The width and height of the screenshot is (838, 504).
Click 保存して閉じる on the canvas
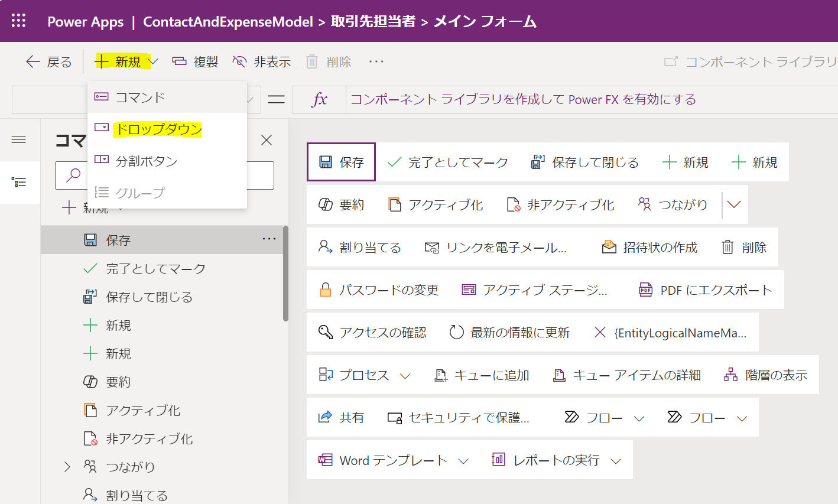(584, 162)
